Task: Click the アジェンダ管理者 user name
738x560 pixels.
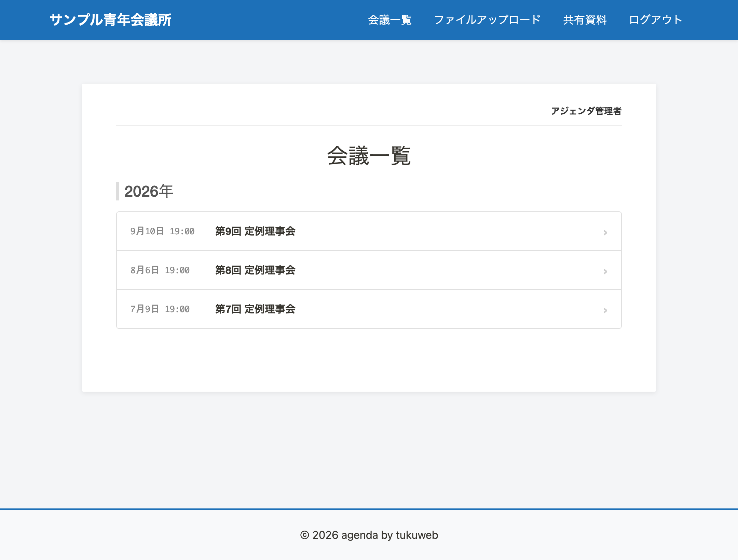Action: click(586, 111)
